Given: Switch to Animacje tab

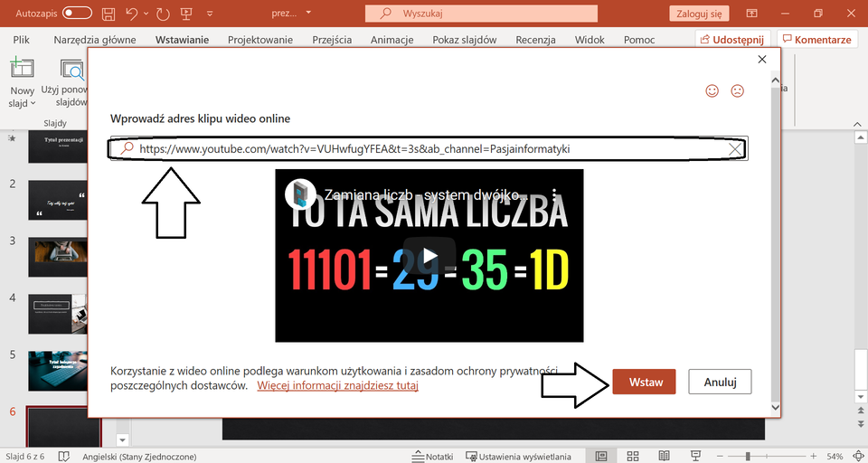Looking at the screenshot, I should (x=392, y=40).
